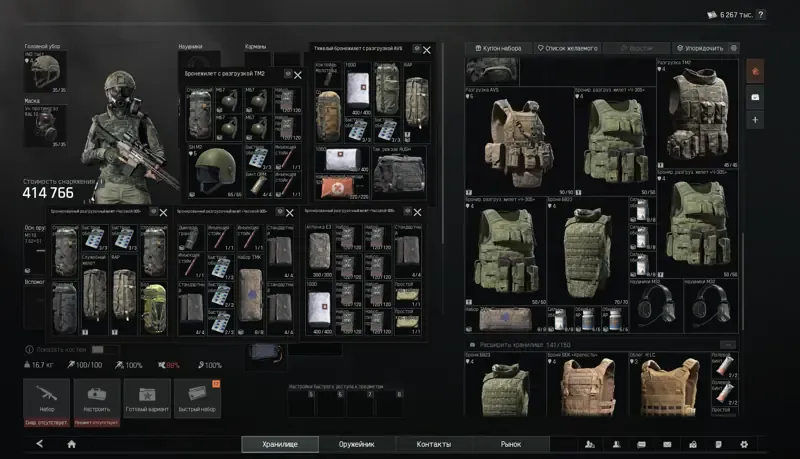Image resolution: width=800 pixels, height=459 pixels.
Task: Select the SH M2 helmet in TM2 panel
Action: coord(215,171)
